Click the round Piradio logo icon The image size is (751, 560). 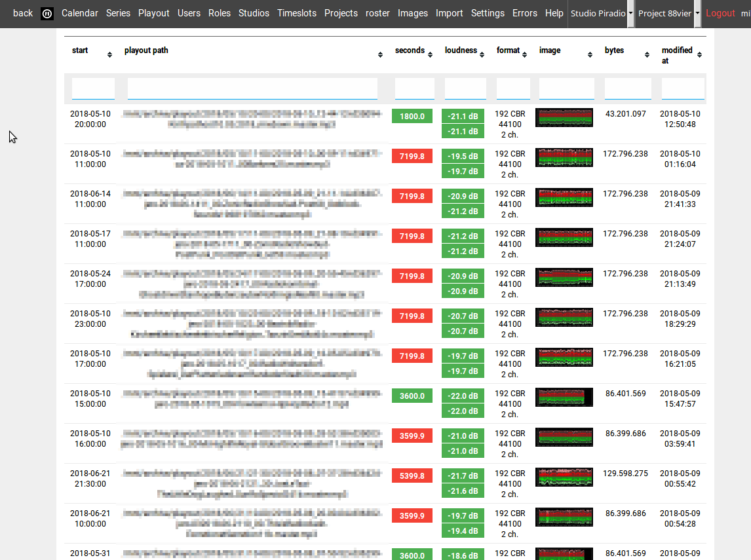coord(45,13)
